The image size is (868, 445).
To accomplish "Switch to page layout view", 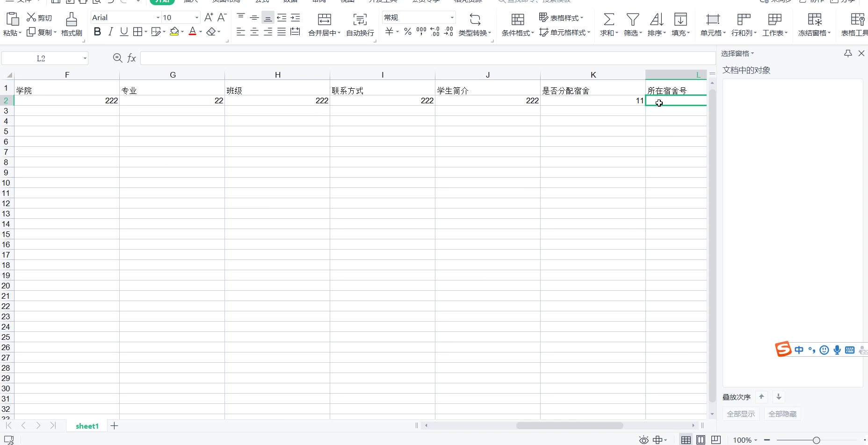I will point(701,440).
